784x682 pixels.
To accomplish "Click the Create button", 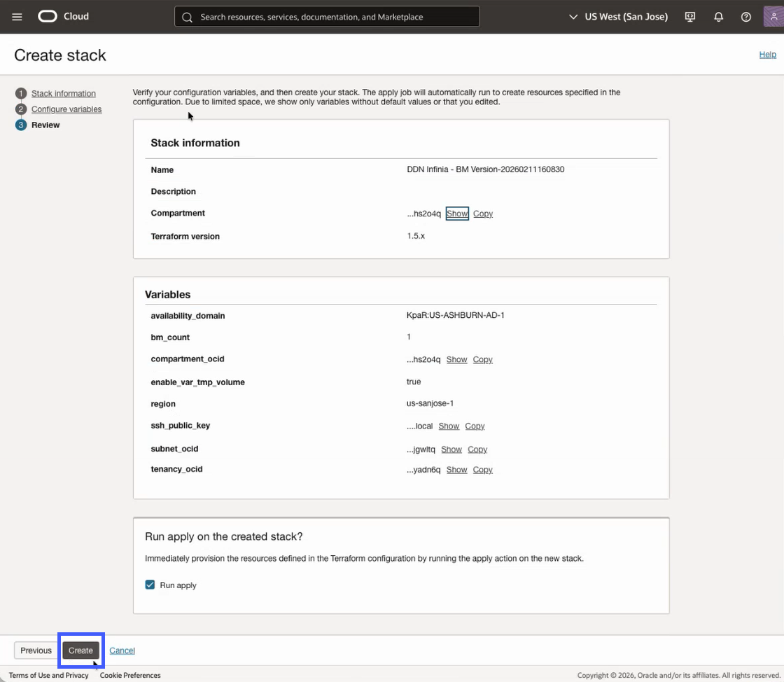I will [x=80, y=650].
